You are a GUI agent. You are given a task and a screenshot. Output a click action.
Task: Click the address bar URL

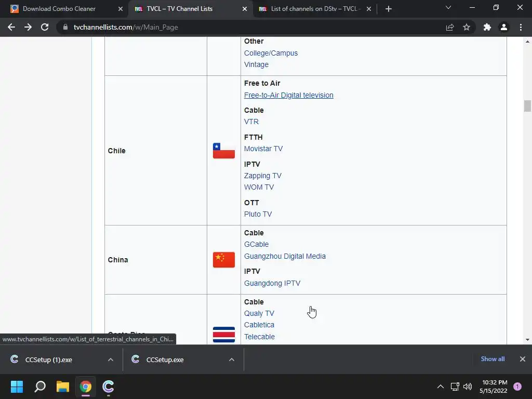point(126,27)
